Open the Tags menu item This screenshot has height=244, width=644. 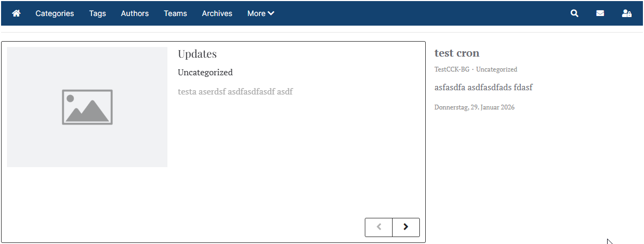(x=97, y=13)
